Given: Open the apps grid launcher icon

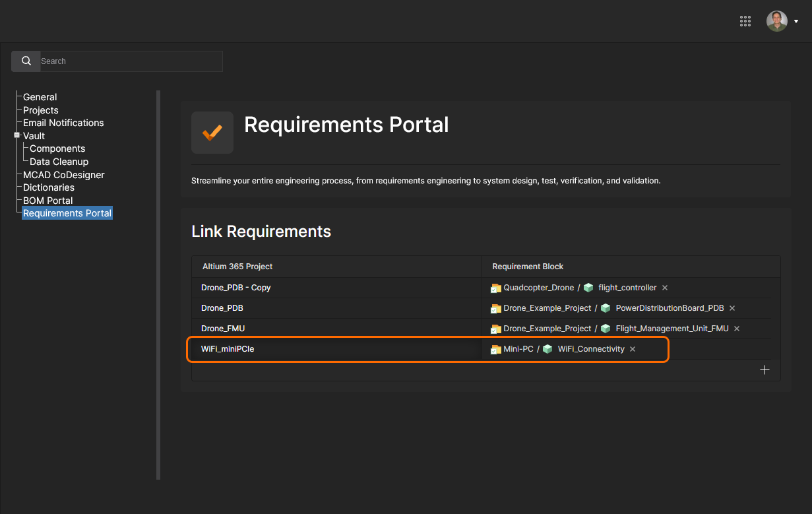Looking at the screenshot, I should [745, 21].
